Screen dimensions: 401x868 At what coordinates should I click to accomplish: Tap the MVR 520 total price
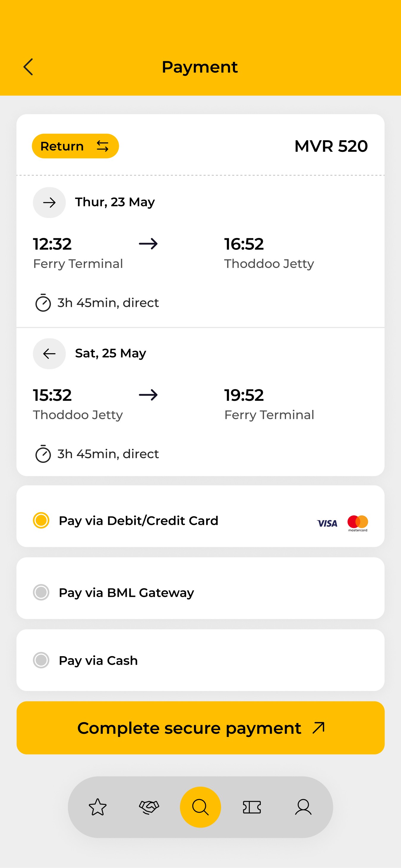pos(331,146)
